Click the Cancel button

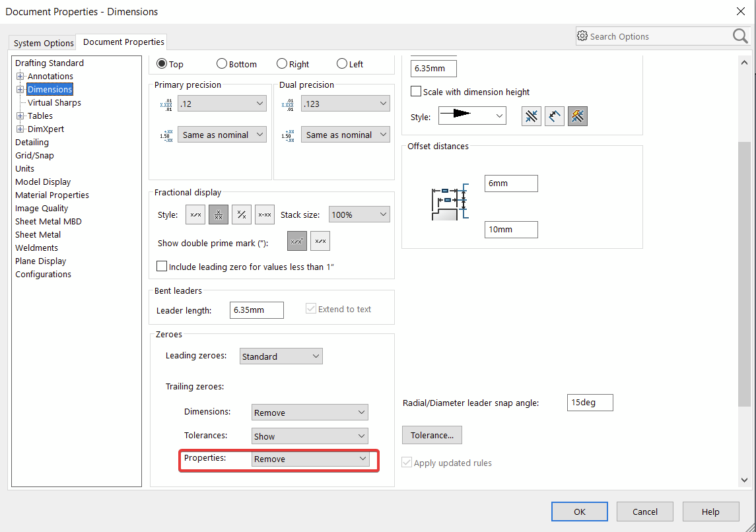(x=644, y=512)
